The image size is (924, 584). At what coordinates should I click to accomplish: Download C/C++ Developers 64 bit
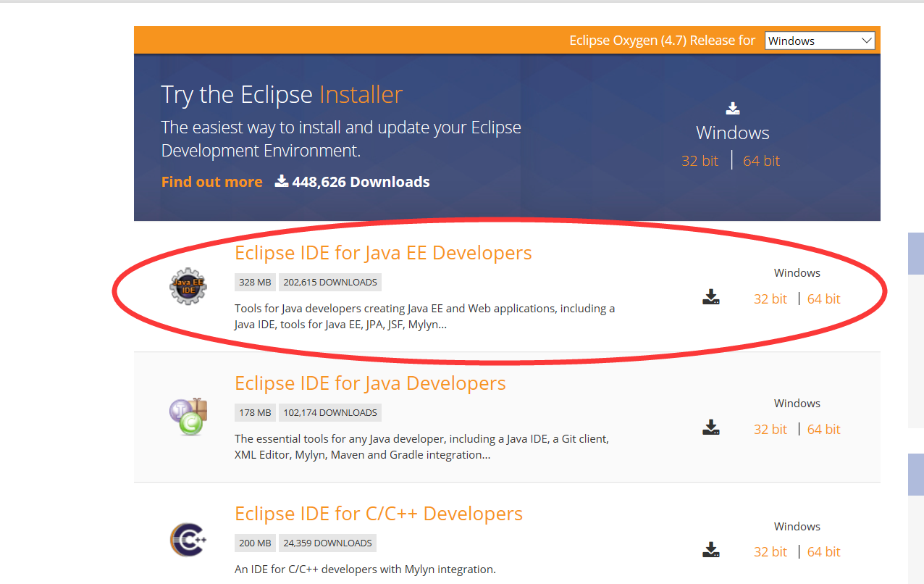coord(824,551)
